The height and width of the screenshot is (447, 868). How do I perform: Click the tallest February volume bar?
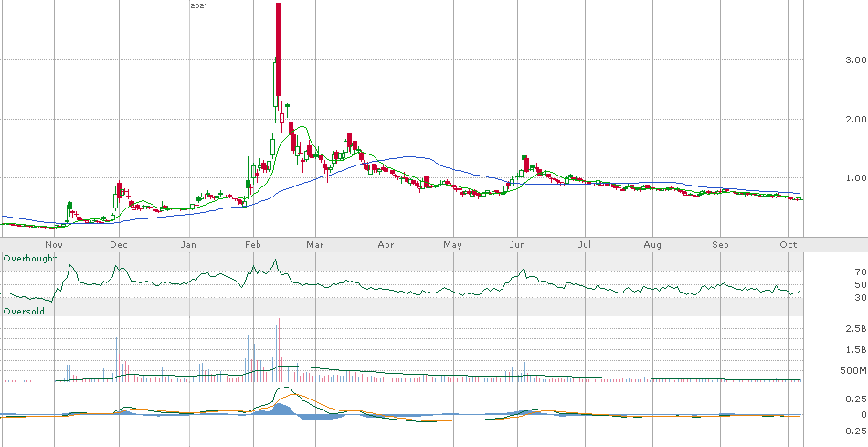click(279, 350)
